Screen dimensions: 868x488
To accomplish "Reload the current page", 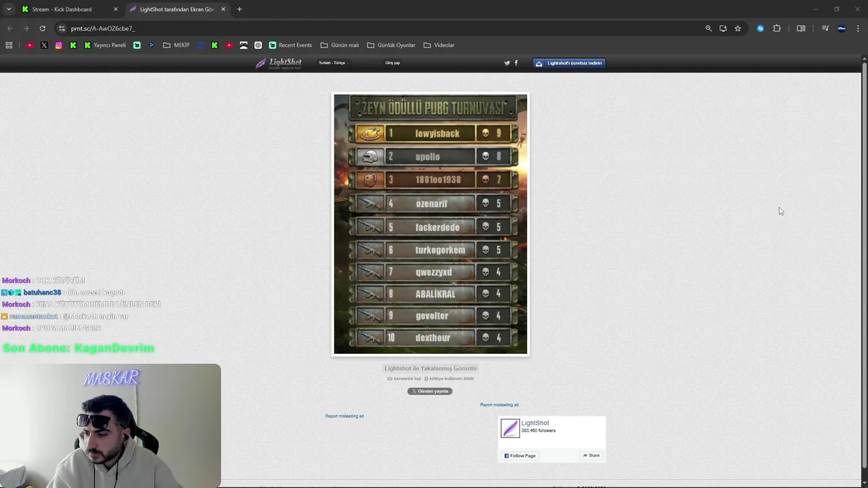I will tap(42, 28).
